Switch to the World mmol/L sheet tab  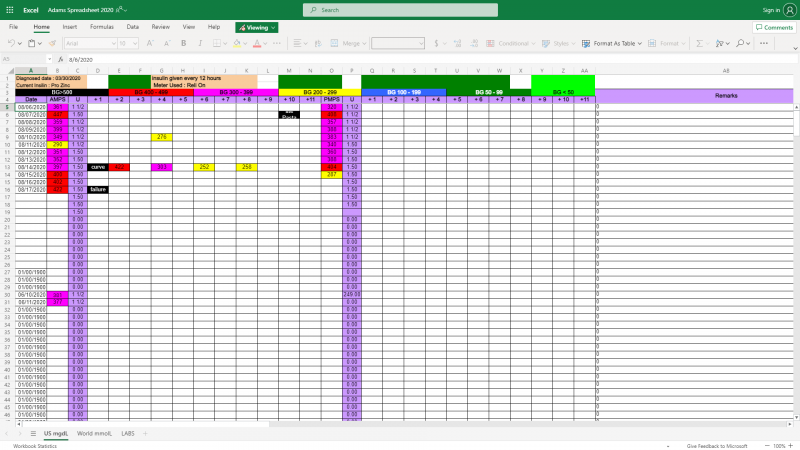tap(94, 433)
